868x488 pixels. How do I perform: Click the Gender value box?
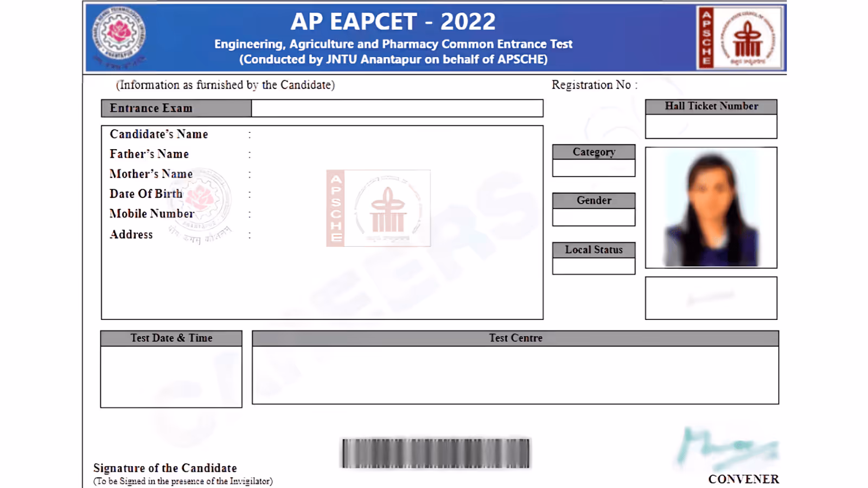click(x=593, y=217)
